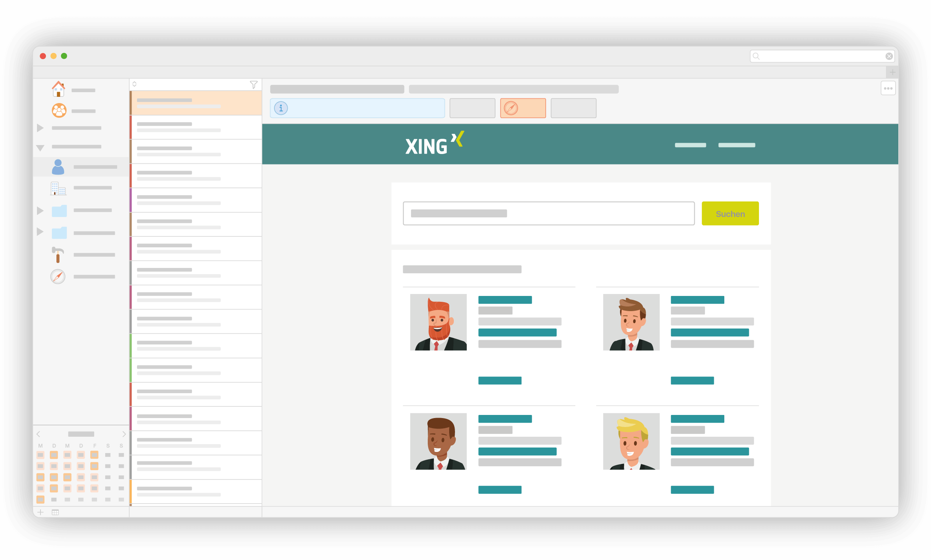Screen dimensions: 931x560
Task: Open the filter funnel icon above list
Action: (x=253, y=84)
